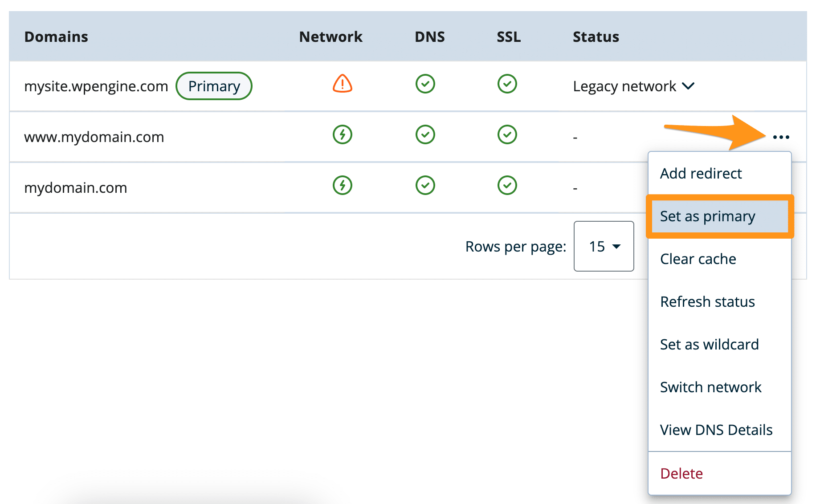Screen dimensions: 816x504
Task: Click Add redirect
Action: pyautogui.click(x=701, y=173)
